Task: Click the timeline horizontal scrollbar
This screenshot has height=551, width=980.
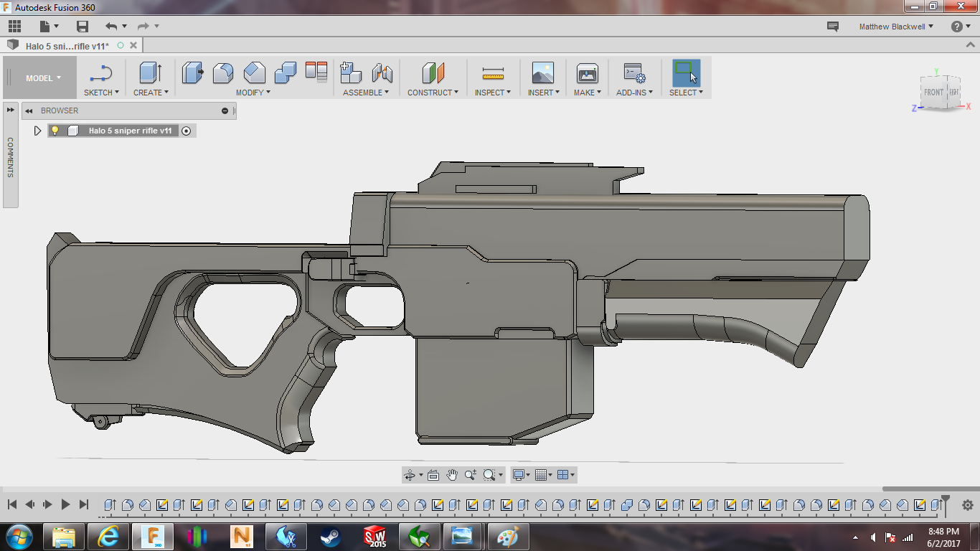Action: (930, 489)
